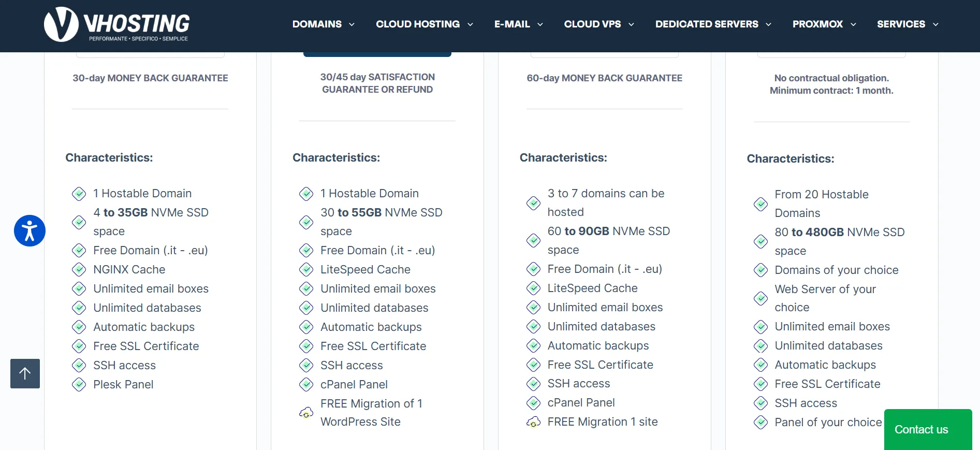The image size is (980, 450).
Task: Click 'Domains of your choice' text
Action: pyautogui.click(x=837, y=270)
